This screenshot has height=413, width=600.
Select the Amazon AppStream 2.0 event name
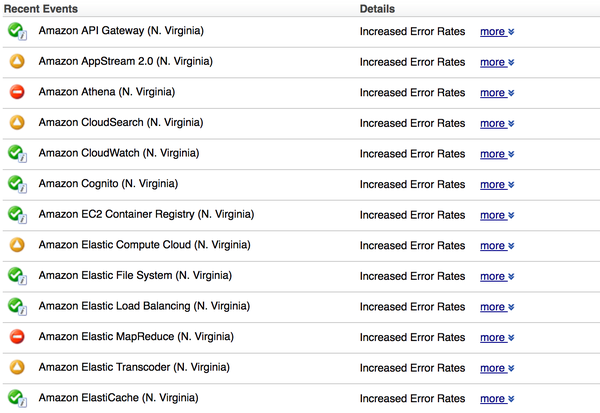coord(126,61)
